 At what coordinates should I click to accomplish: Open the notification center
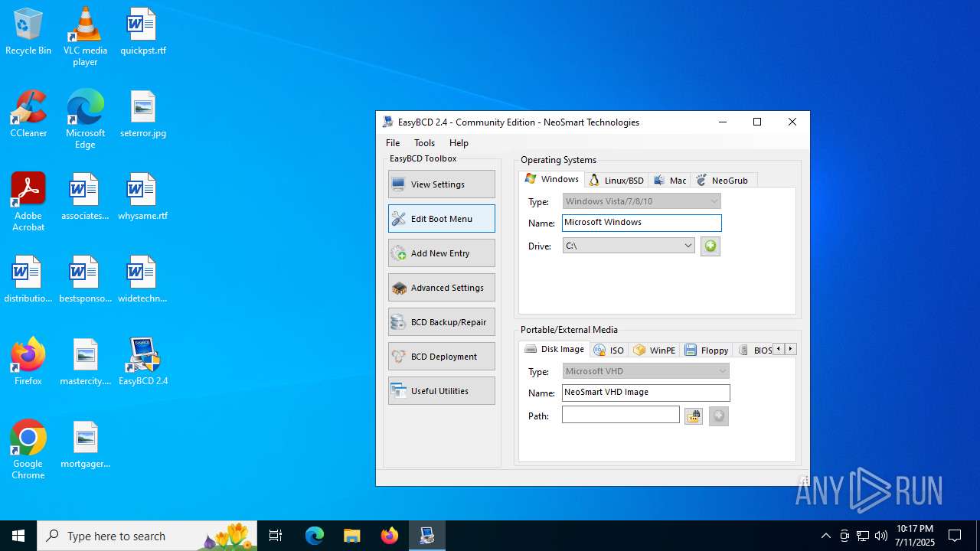955,536
